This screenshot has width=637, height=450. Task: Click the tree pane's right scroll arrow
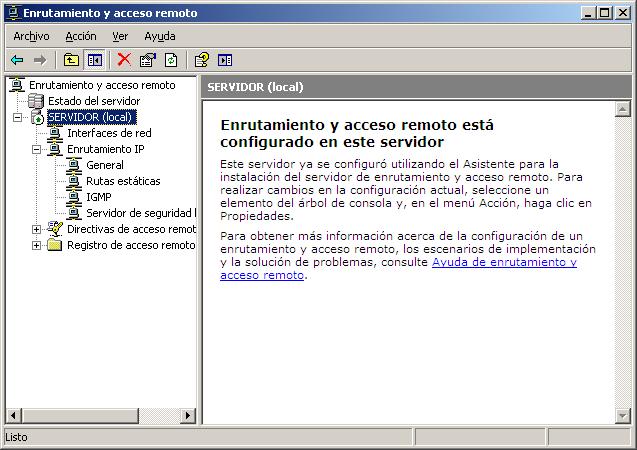[190, 415]
